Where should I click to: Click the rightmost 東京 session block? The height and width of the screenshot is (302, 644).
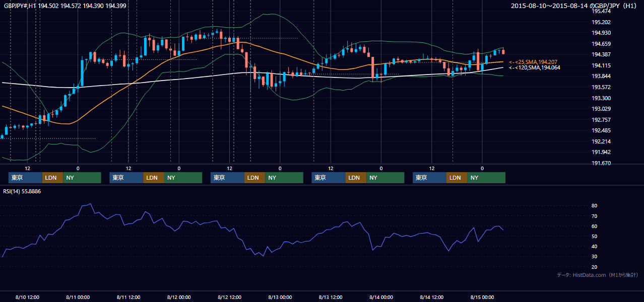click(x=429, y=178)
